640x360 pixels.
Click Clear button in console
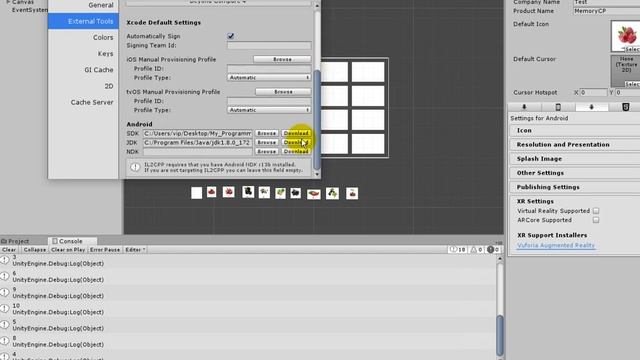[9, 249]
